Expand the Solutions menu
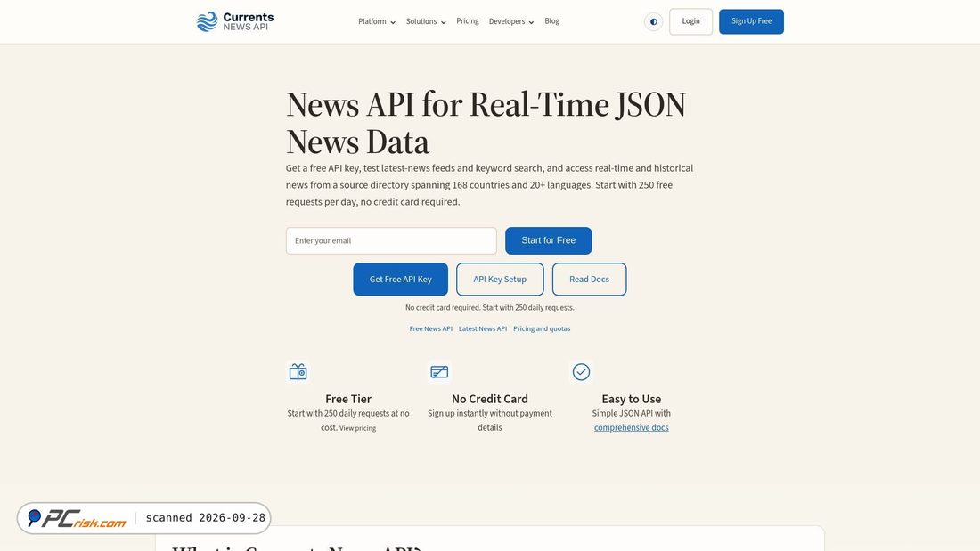 tap(426, 22)
